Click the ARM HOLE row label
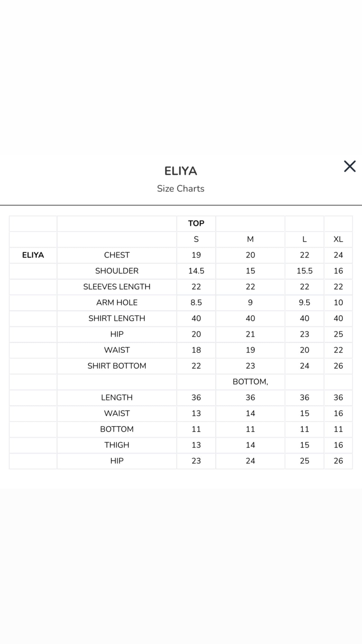Image resolution: width=362 pixels, height=644 pixels. 117,302
